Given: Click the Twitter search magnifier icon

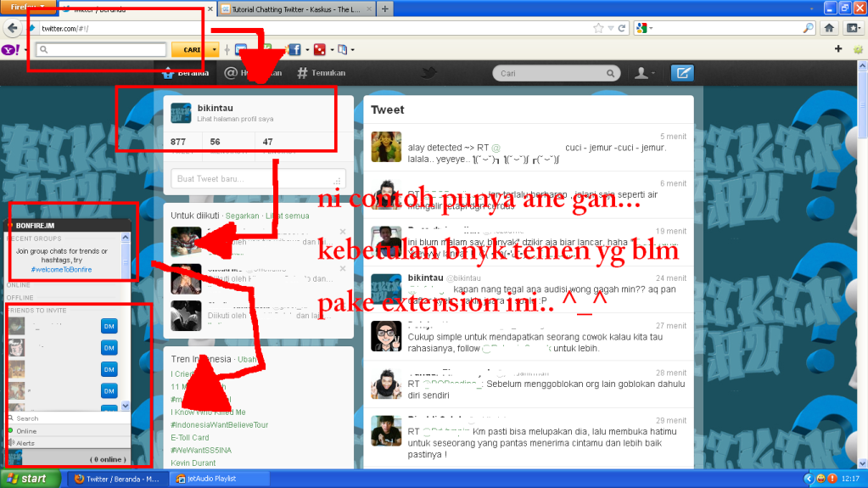Looking at the screenshot, I should [x=610, y=73].
